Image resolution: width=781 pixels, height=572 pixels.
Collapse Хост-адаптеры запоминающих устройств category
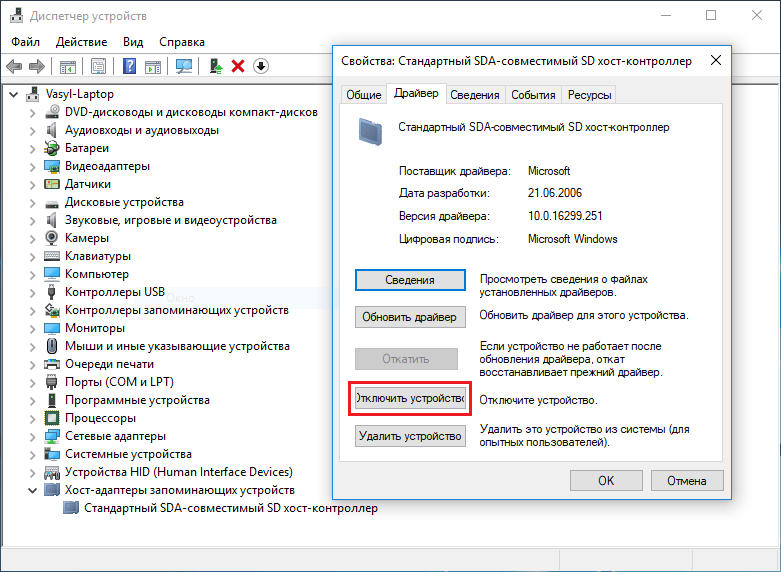click(32, 490)
